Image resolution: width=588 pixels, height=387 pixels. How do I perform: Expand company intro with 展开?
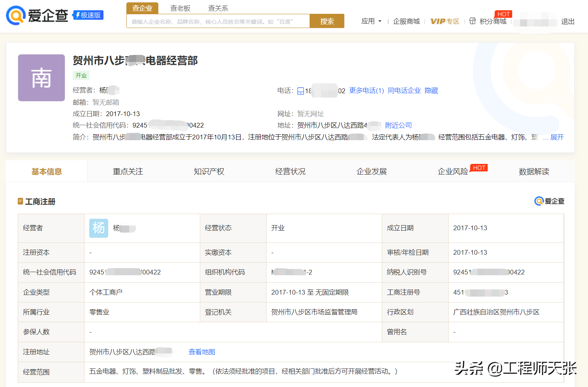click(557, 137)
